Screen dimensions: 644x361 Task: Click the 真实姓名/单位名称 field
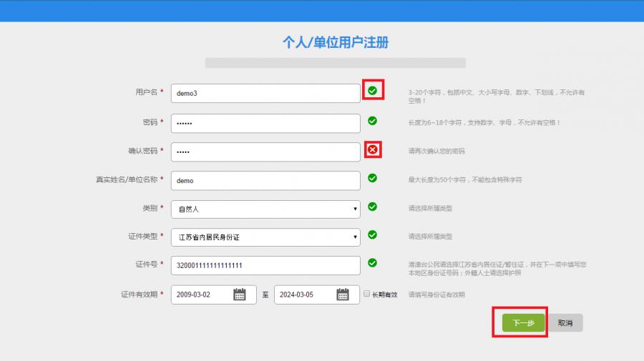point(265,180)
